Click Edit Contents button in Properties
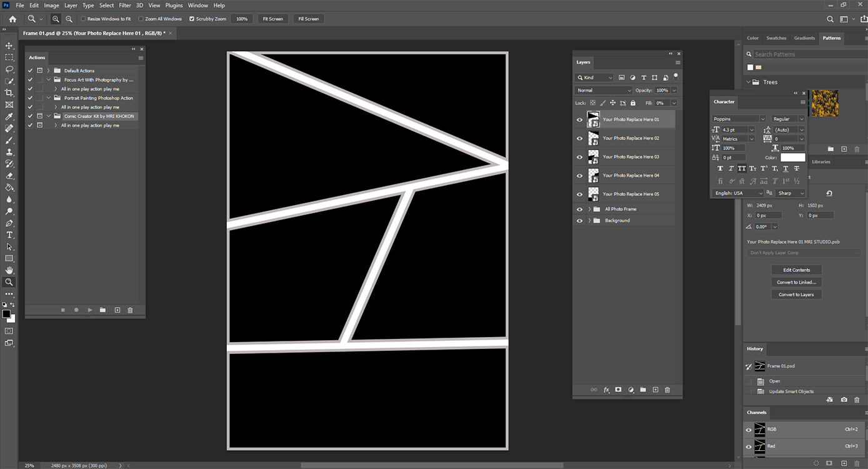 click(x=796, y=270)
